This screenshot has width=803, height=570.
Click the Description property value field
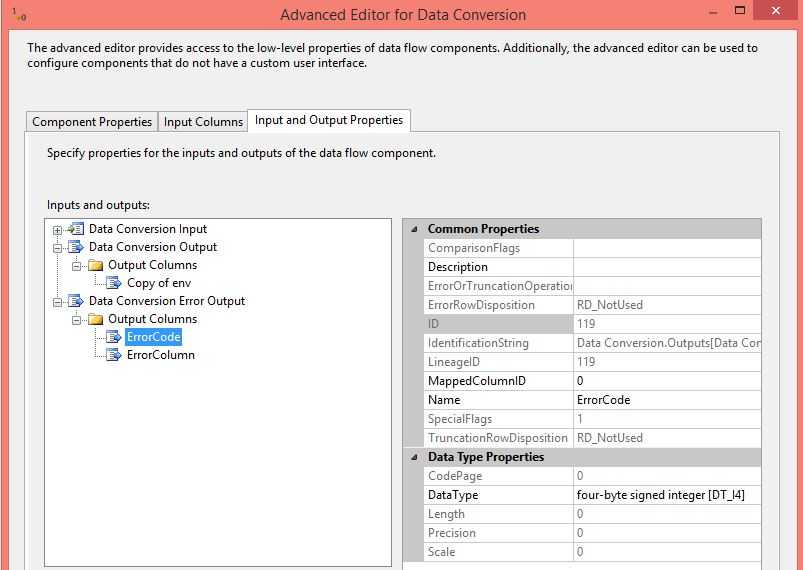coord(666,267)
